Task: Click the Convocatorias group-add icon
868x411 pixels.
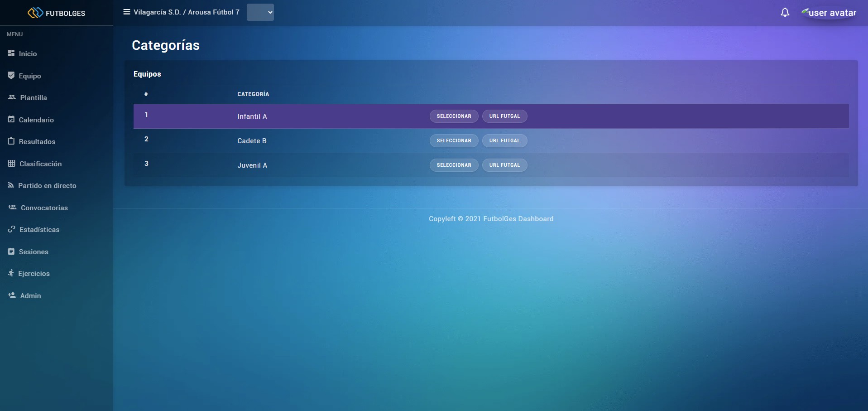Action: pos(12,208)
